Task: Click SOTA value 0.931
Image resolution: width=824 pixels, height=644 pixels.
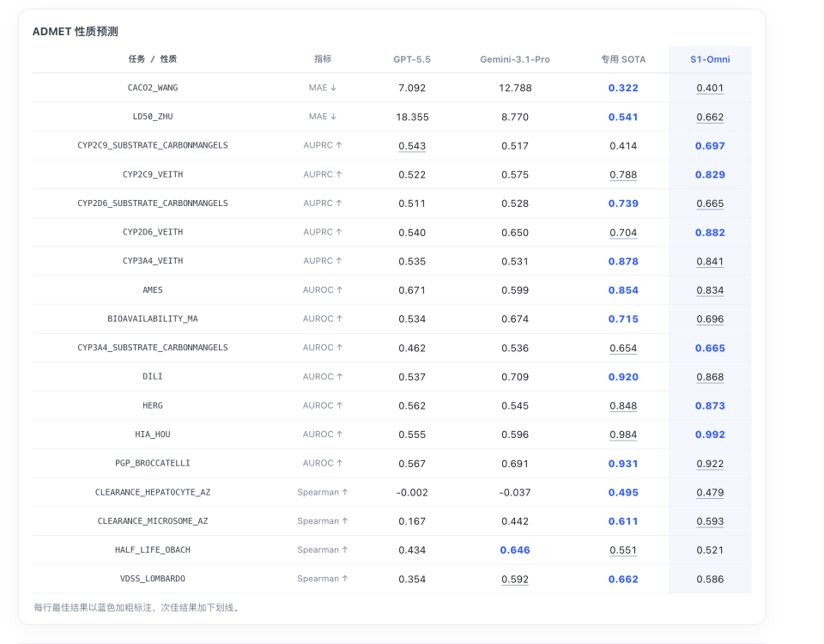Action: pos(623,465)
